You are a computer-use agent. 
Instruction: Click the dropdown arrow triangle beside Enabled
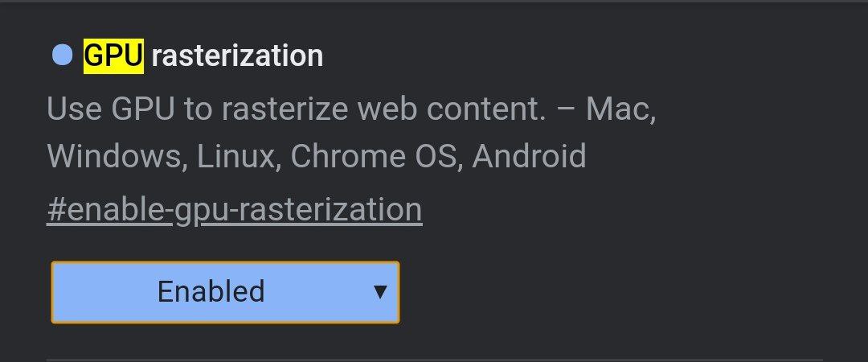(x=380, y=292)
